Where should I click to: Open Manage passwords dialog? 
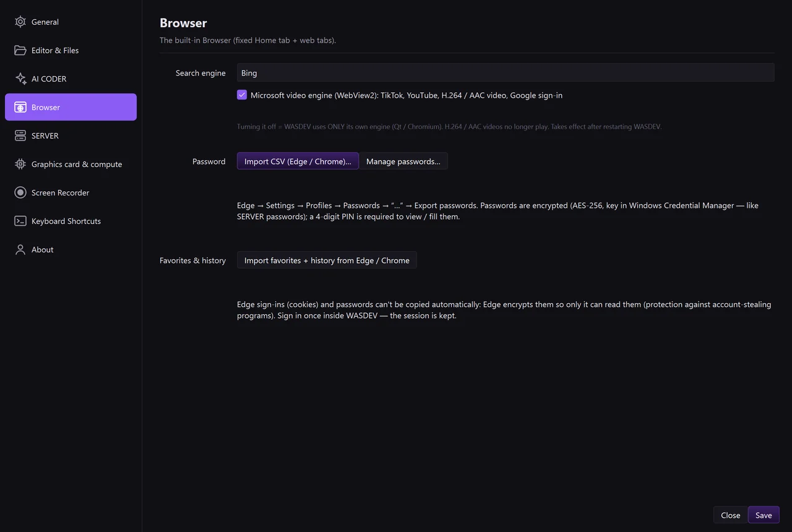click(x=403, y=161)
